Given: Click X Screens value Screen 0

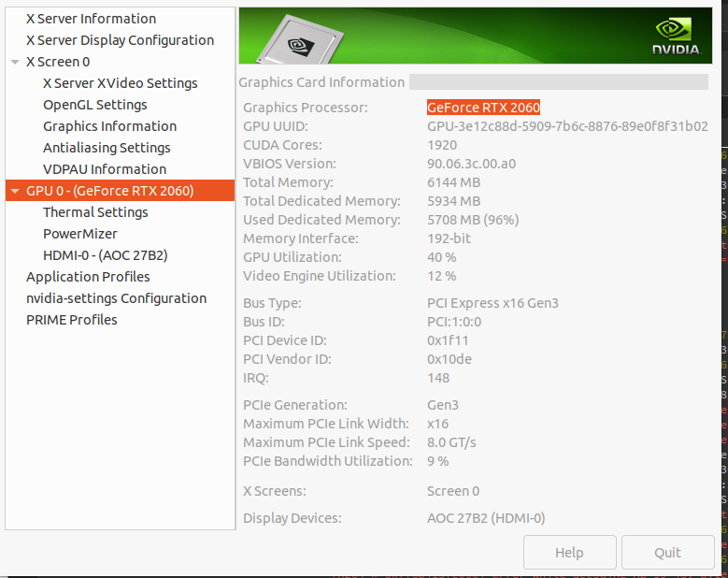Looking at the screenshot, I should point(453,491).
